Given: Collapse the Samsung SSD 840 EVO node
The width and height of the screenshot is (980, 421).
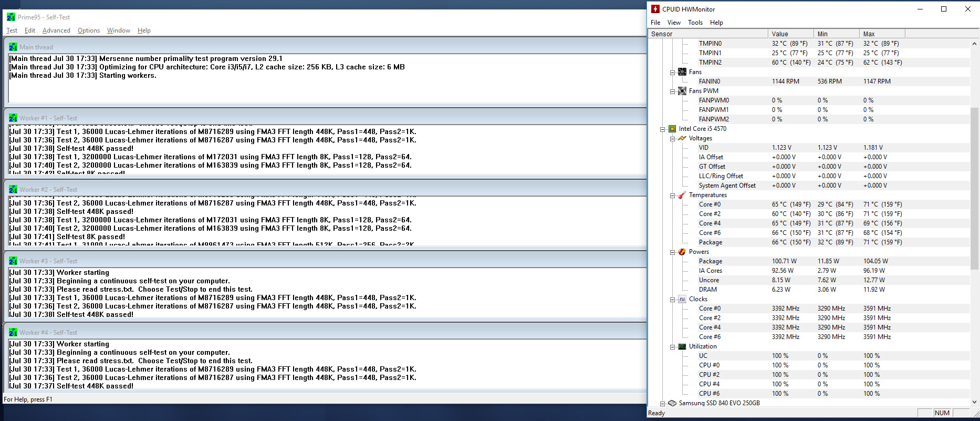Looking at the screenshot, I should tap(663, 404).
